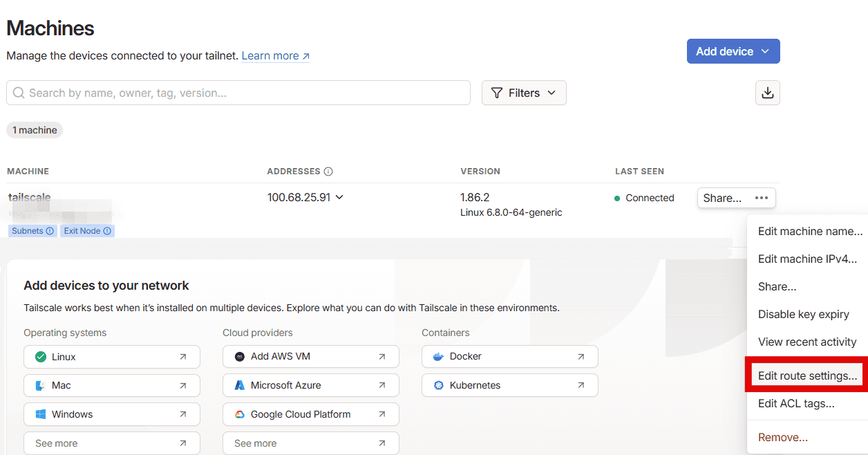The width and height of the screenshot is (868, 455).
Task: Click the Machine column header
Action: [x=28, y=171]
